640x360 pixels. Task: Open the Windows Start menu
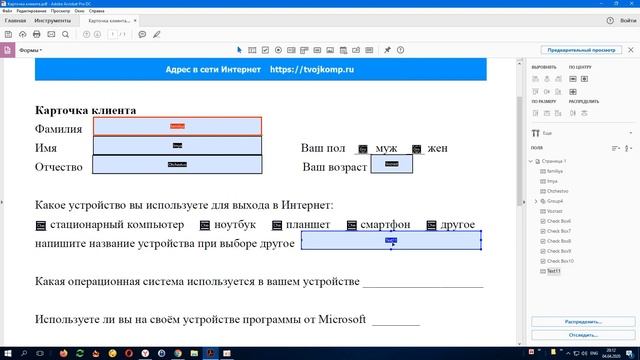tap(8, 353)
